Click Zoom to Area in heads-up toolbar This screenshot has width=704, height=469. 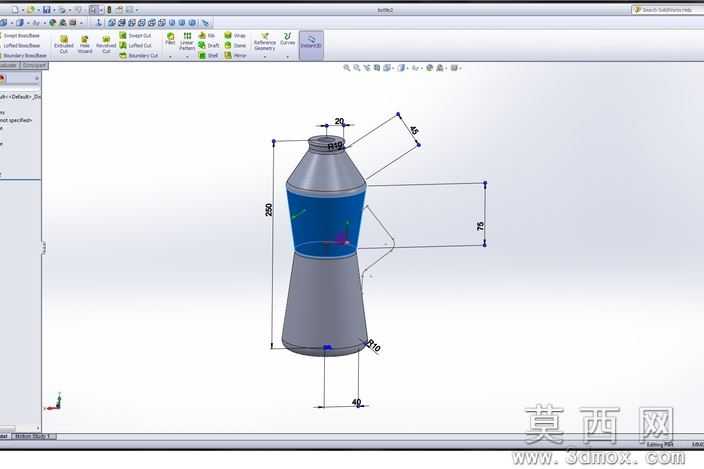(x=356, y=68)
